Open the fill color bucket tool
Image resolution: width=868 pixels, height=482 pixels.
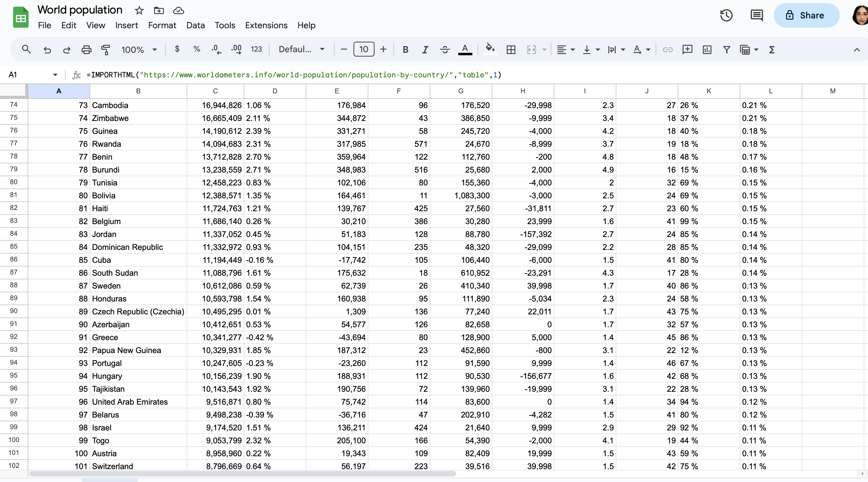(490, 49)
